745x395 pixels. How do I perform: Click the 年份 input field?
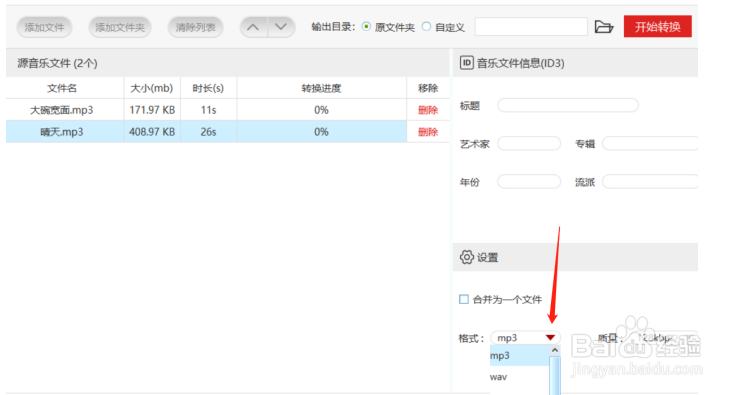pyautogui.click(x=529, y=181)
